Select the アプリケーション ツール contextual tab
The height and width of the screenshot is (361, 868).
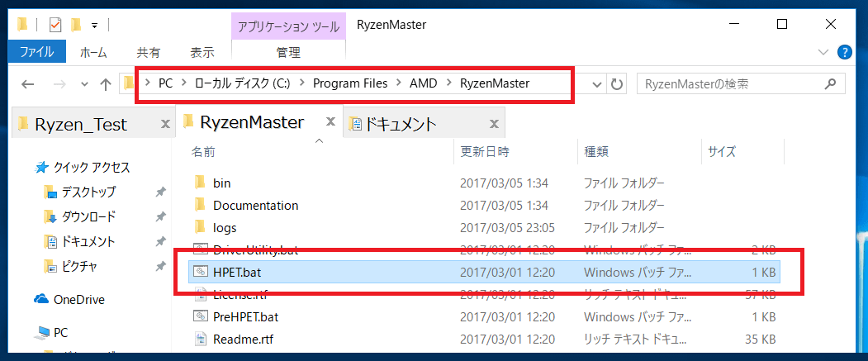288,26
